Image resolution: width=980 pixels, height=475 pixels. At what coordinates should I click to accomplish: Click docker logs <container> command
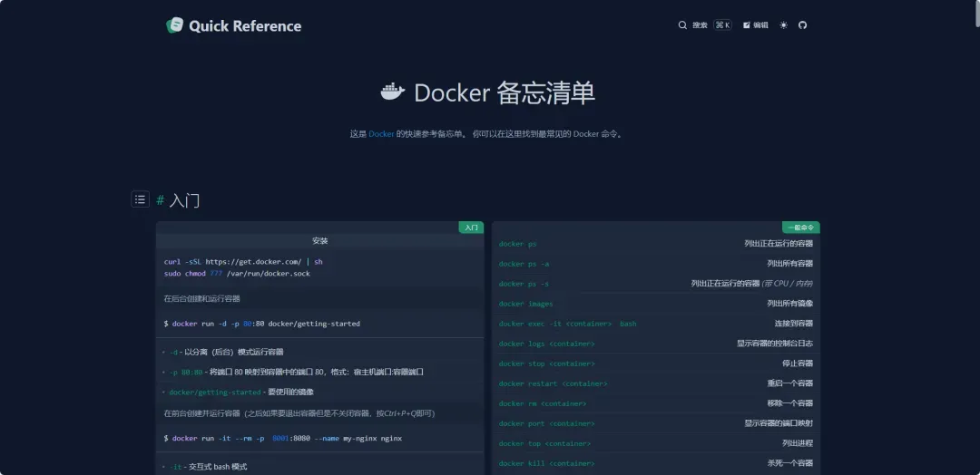pos(547,344)
